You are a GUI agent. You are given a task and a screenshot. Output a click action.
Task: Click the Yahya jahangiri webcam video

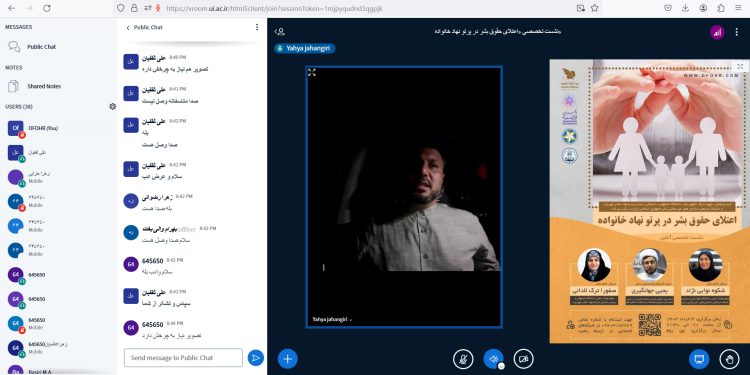[404, 197]
